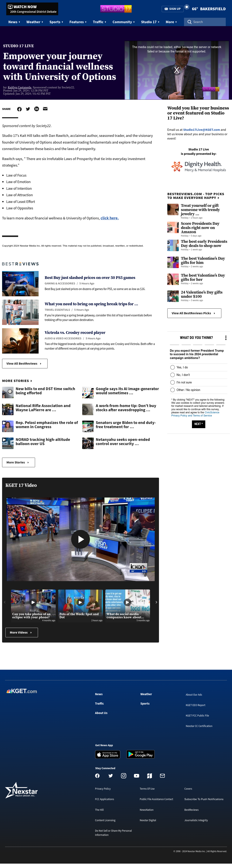Image resolution: width=232 pixels, height=868 pixels.
Task: Open footer Sports link
Action: coord(145,704)
